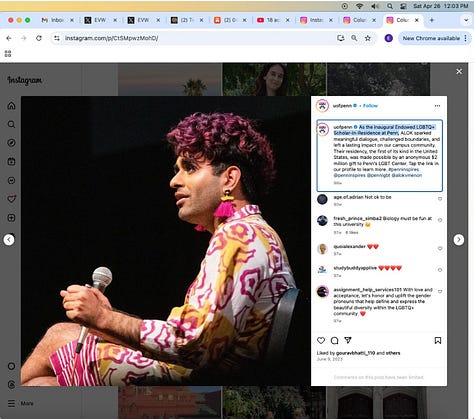Open the Search icon in Instagram sidebar
Image resolution: width=474 pixels, height=419 pixels.
tap(11, 124)
